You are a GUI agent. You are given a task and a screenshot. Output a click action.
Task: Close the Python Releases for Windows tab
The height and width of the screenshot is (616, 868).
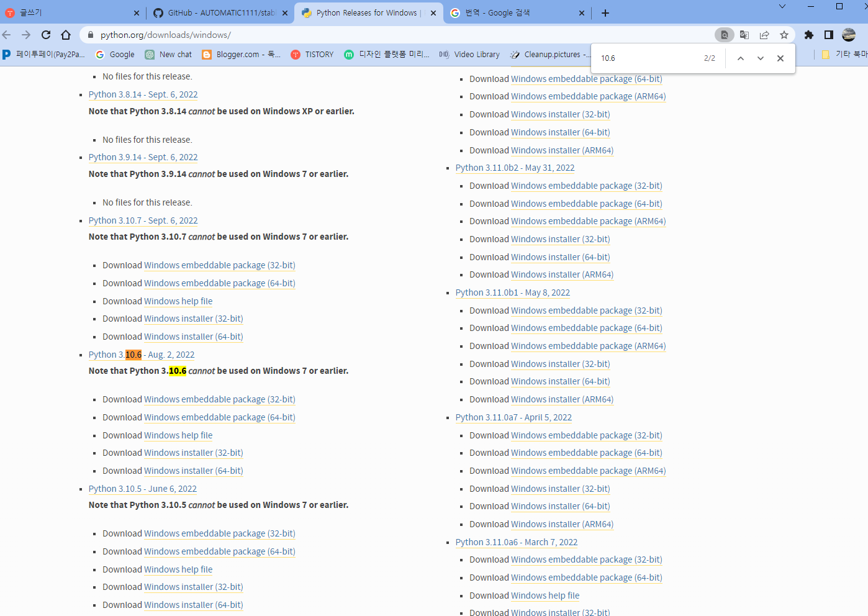[433, 12]
